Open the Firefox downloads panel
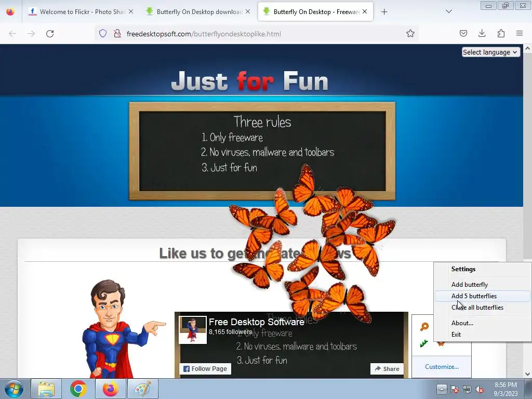 point(482,33)
